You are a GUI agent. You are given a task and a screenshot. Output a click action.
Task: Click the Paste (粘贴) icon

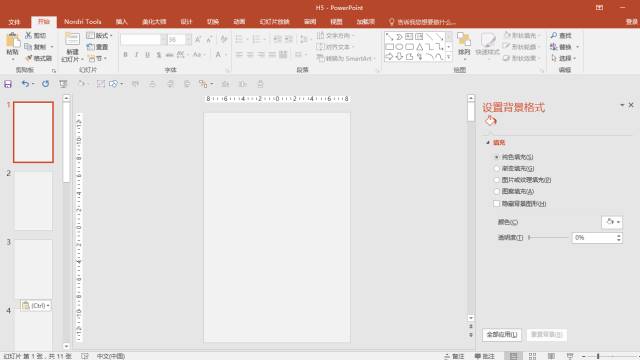(x=13, y=40)
